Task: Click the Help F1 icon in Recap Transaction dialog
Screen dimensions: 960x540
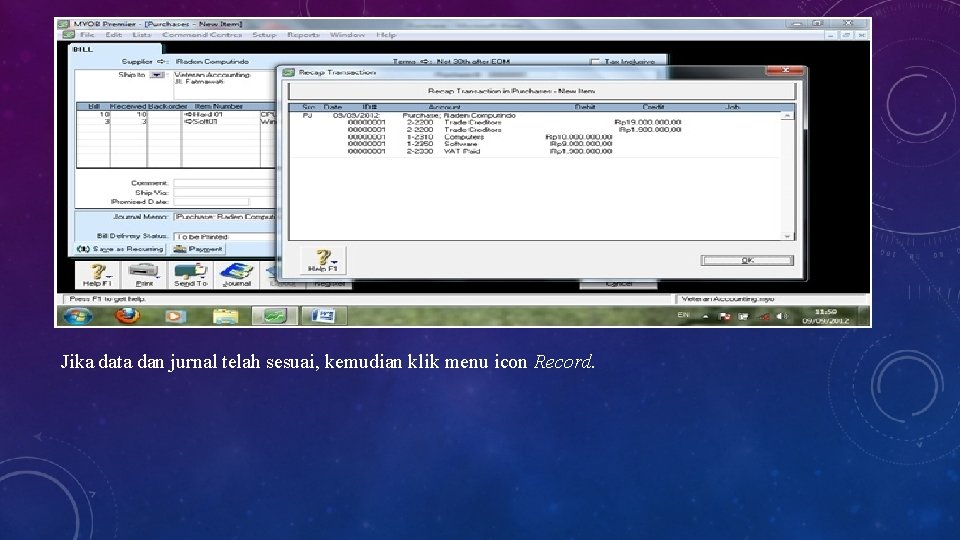Action: click(x=323, y=261)
